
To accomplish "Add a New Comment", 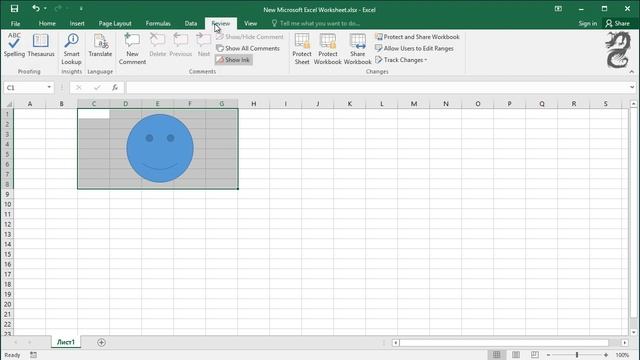I will pos(132,49).
